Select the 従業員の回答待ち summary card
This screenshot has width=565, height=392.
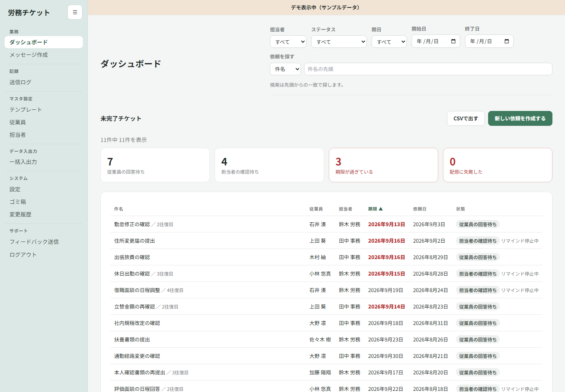click(155, 165)
